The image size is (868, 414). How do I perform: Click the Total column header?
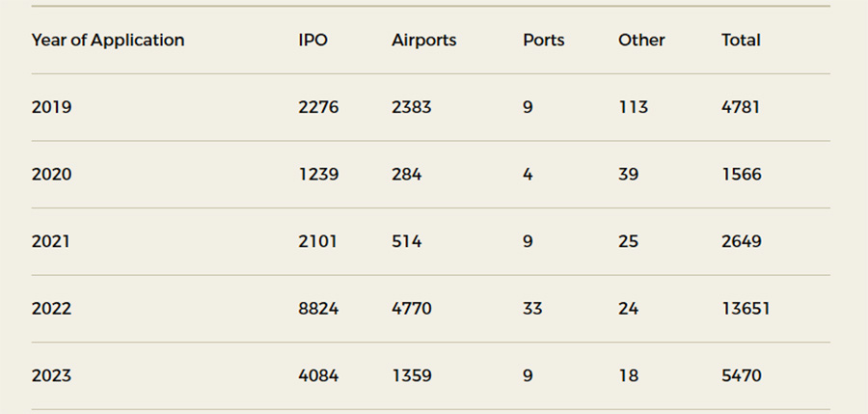[741, 41]
